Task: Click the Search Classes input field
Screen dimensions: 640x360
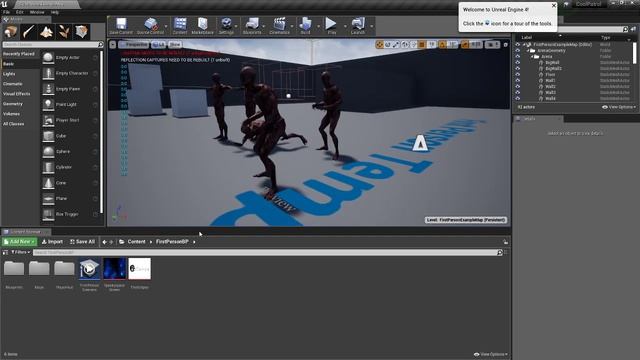Action: pyautogui.click(x=53, y=44)
